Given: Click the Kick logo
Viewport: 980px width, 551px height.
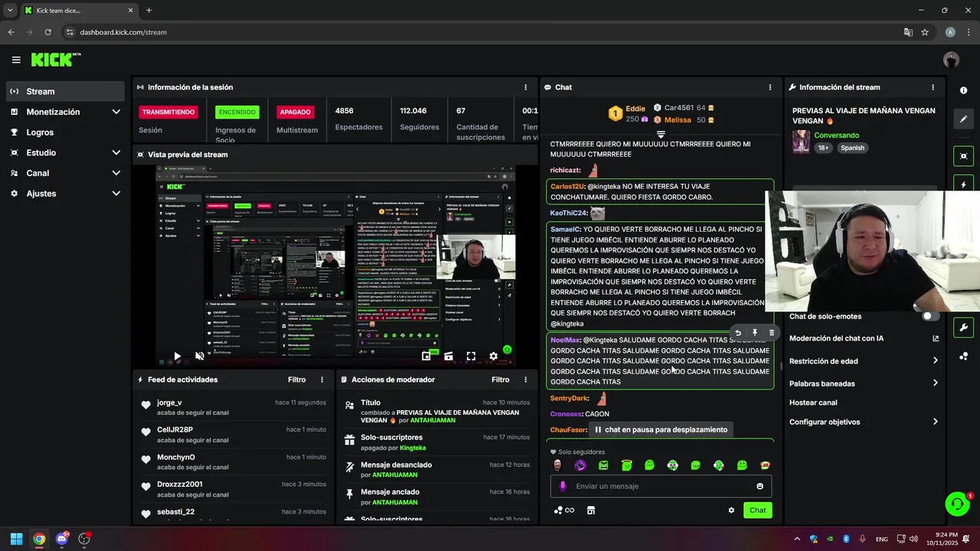Looking at the screenshot, I should click(x=56, y=60).
